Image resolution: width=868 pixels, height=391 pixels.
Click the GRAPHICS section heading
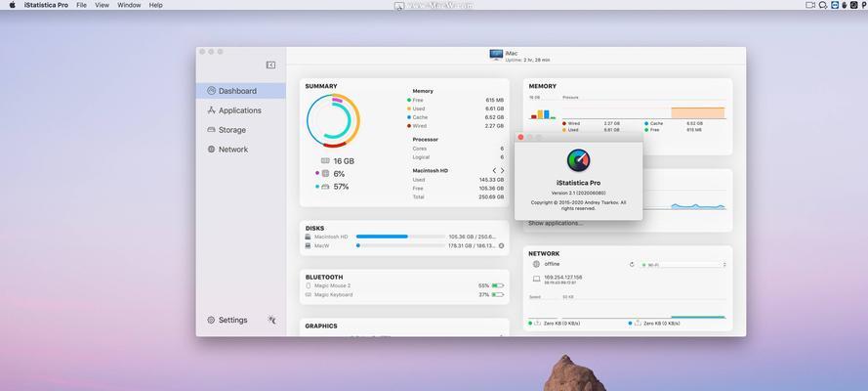(321, 326)
